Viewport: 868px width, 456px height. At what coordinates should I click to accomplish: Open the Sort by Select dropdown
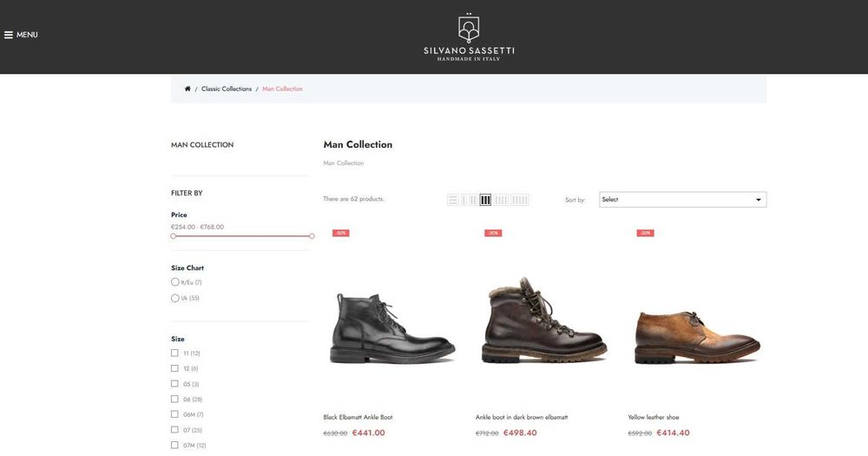[682, 200]
